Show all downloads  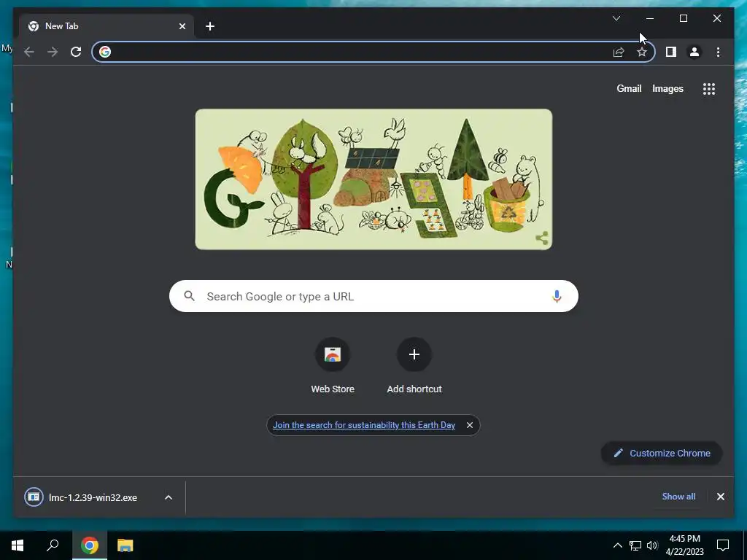[678, 497]
